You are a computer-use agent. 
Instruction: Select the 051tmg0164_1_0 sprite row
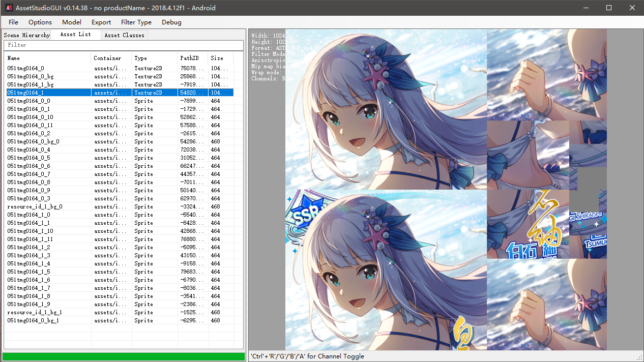pyautogui.click(x=120, y=215)
